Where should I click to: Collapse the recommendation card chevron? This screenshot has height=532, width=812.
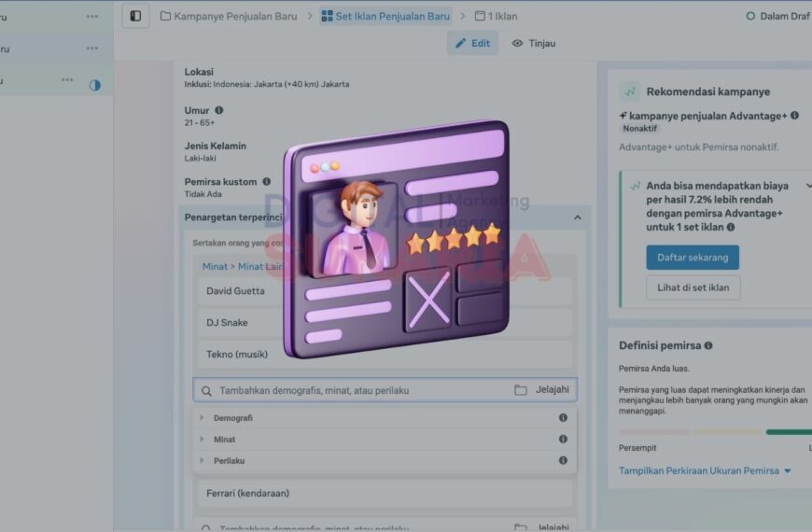[808, 186]
